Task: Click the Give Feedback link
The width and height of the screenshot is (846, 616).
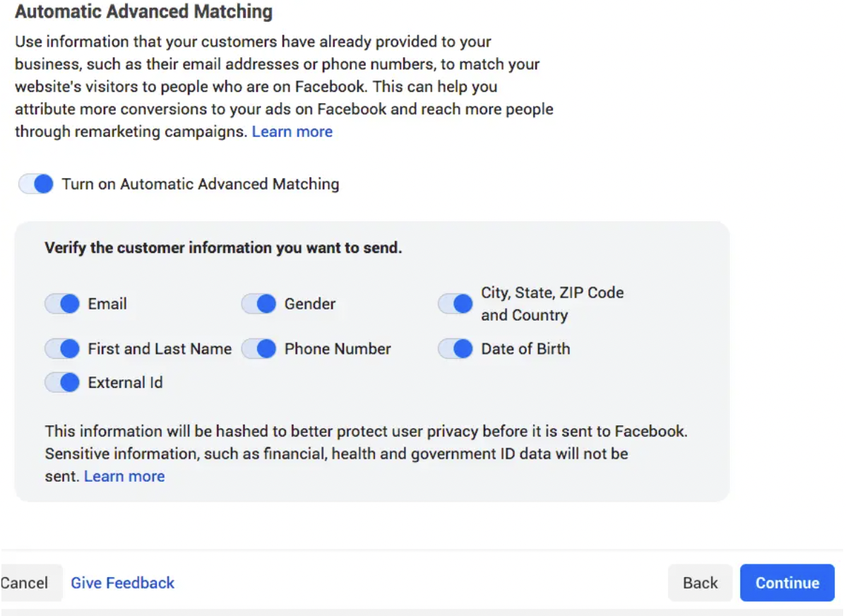Action: click(122, 583)
